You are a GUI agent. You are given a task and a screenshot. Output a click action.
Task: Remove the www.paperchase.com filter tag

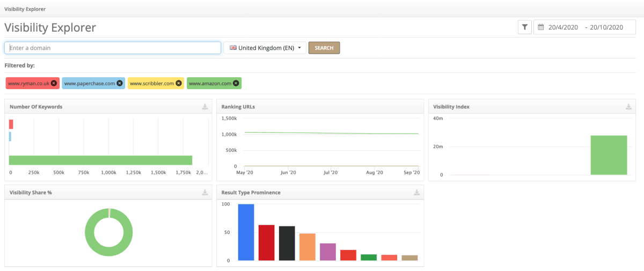pos(120,83)
